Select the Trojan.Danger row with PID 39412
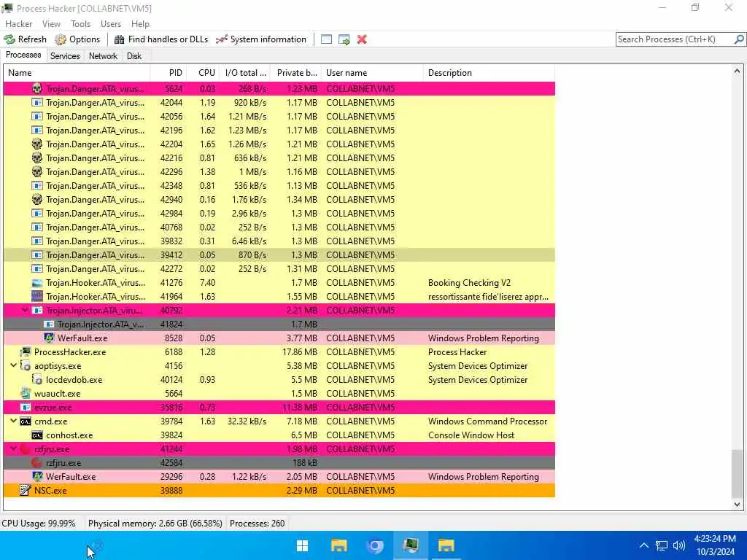The image size is (747, 560). pos(279,255)
